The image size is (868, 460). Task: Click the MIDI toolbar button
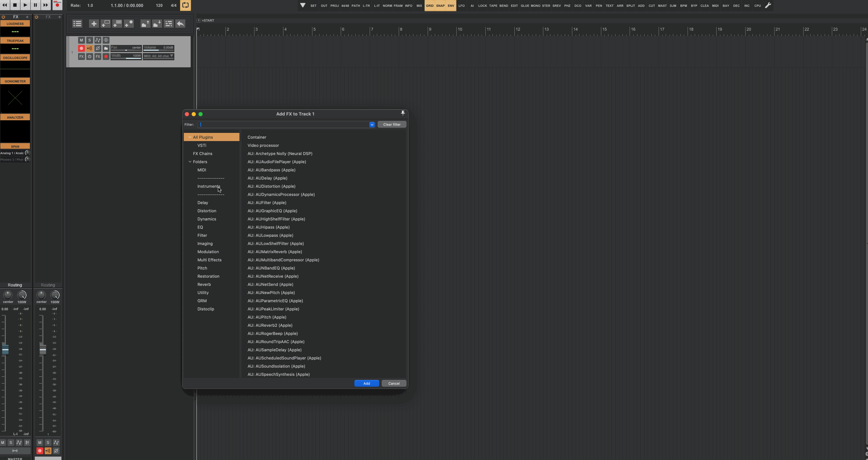tap(715, 5)
